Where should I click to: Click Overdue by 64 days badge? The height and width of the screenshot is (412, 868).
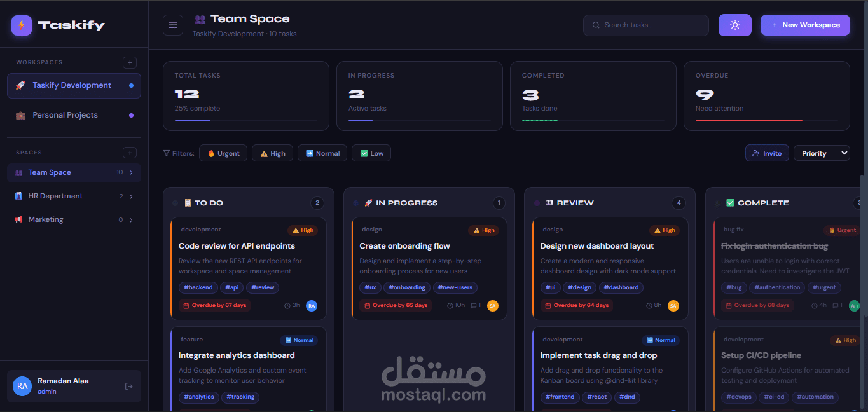pyautogui.click(x=576, y=306)
